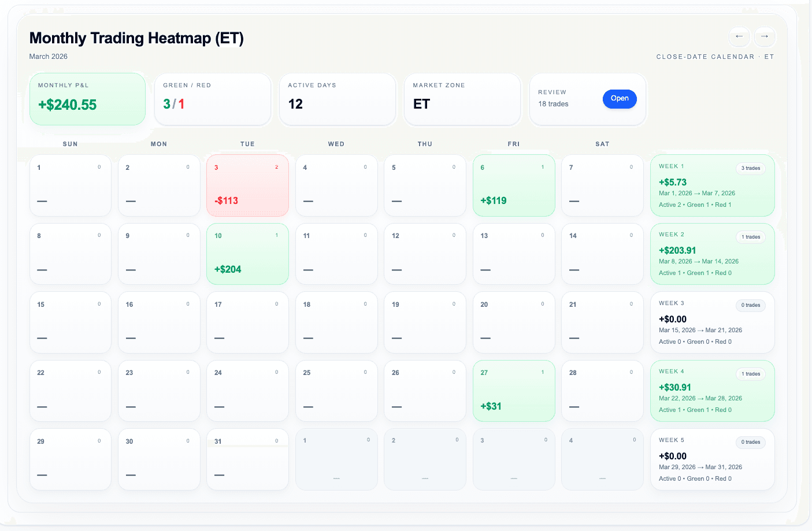Select the March 25 day cell
This screenshot has width=812, height=531.
click(x=336, y=391)
